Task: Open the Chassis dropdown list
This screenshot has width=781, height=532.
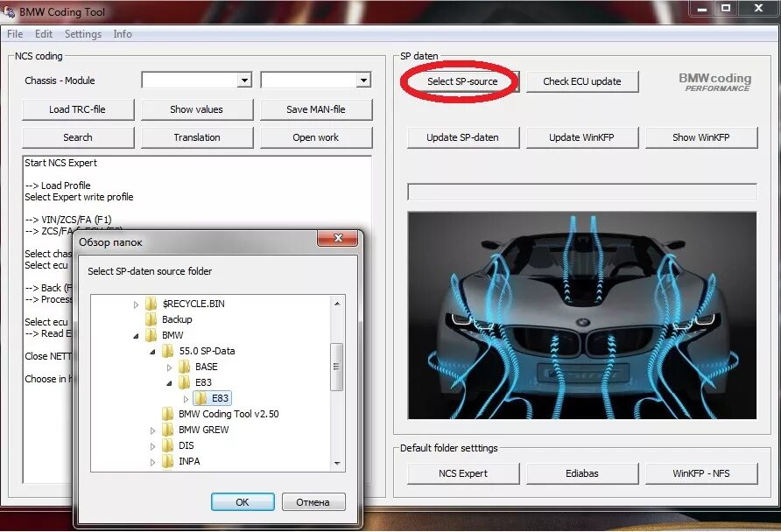Action: pyautogui.click(x=244, y=80)
